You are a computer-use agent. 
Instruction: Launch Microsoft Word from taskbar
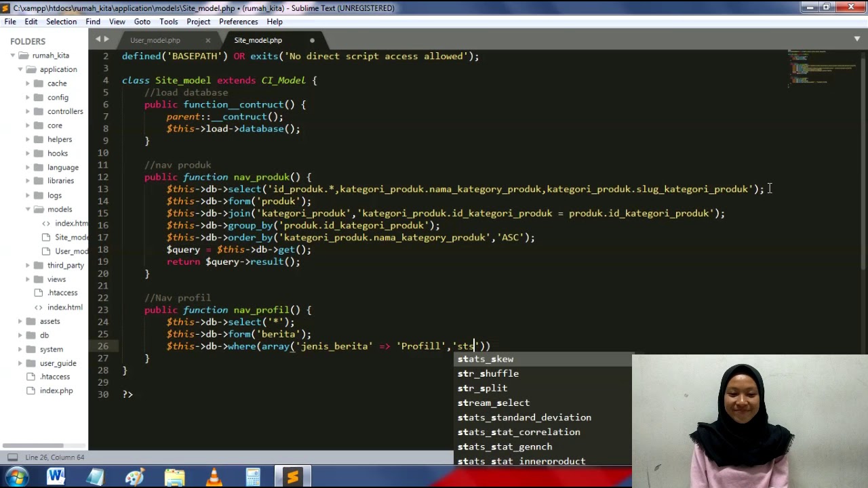(x=56, y=477)
